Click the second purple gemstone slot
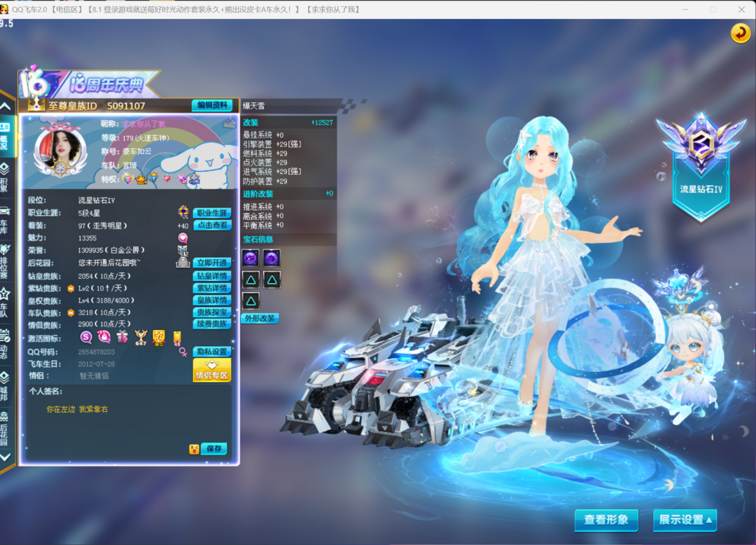 (x=272, y=258)
